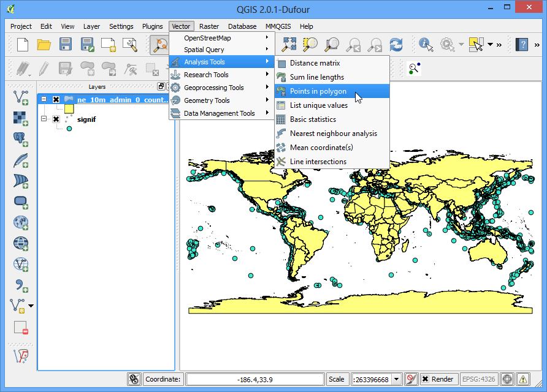Toggle visibility of ne_10m_admin_0 layer
Image resolution: width=547 pixels, height=392 pixels.
[56, 99]
